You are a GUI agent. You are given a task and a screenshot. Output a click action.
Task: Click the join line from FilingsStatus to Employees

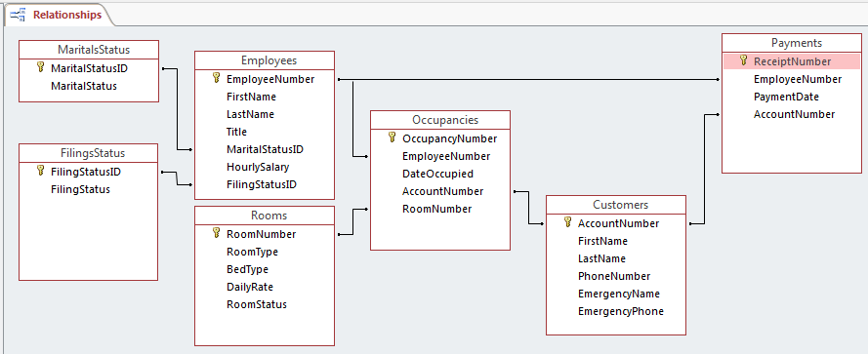coord(177,178)
